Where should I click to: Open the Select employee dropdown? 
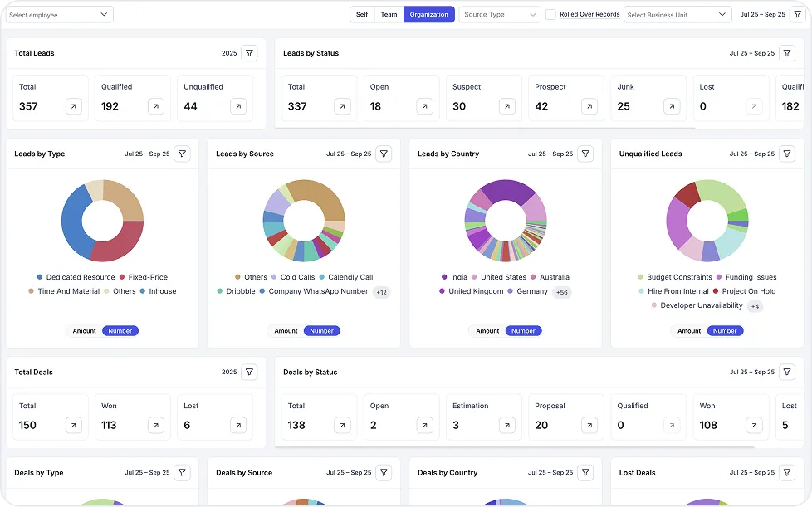point(59,14)
